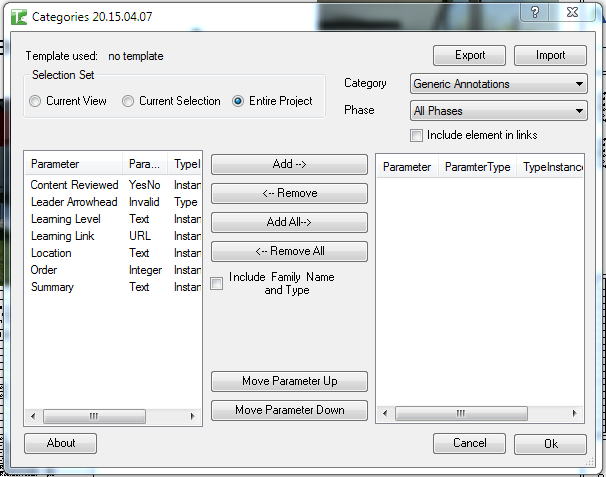Screen dimensions: 606x477
Task: Click the <-- Remove All button
Action: (289, 251)
